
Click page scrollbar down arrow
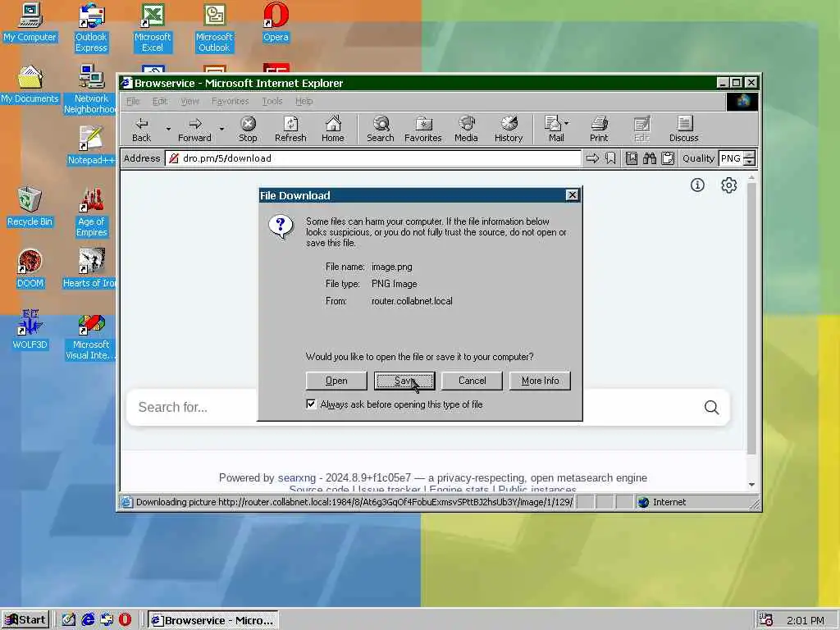click(x=751, y=484)
